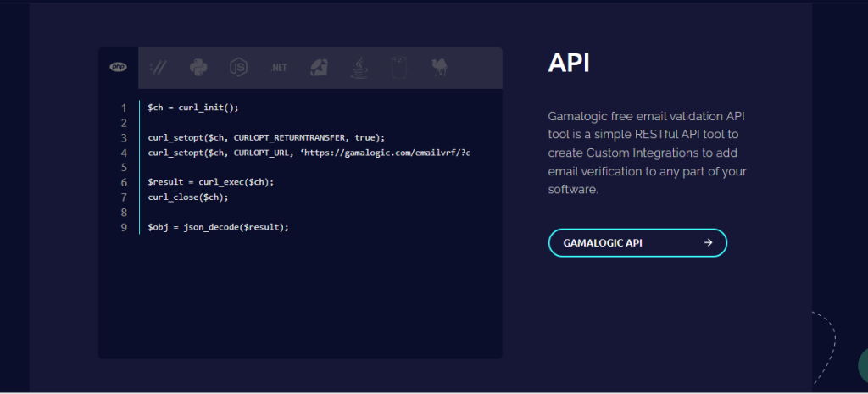Select the Perl camel icon

[440, 68]
